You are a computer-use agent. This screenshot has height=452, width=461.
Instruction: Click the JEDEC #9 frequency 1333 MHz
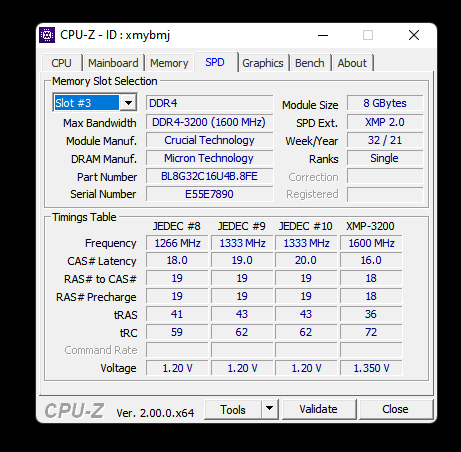(x=242, y=243)
